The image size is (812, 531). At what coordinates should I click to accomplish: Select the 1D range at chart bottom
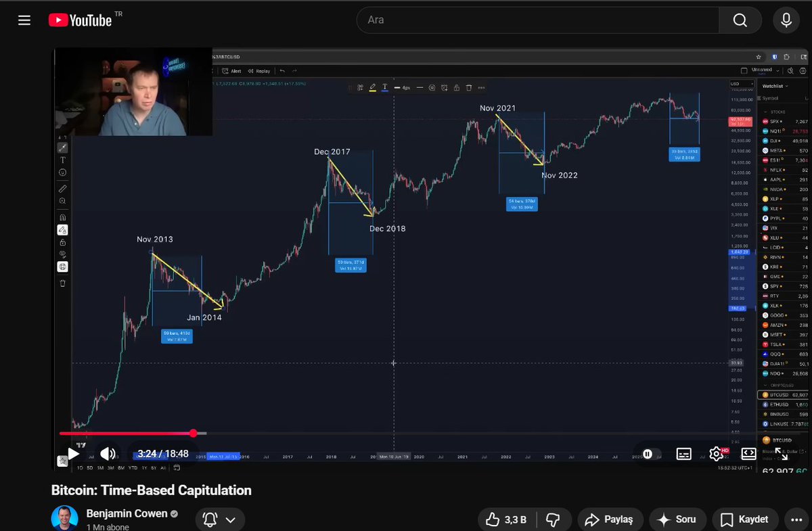coord(80,467)
